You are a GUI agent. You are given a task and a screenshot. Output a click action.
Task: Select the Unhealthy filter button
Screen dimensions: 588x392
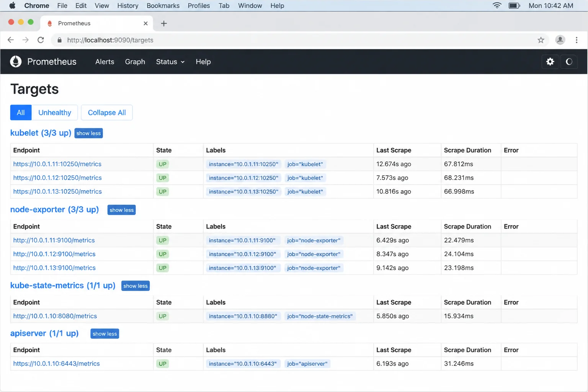[x=55, y=113]
